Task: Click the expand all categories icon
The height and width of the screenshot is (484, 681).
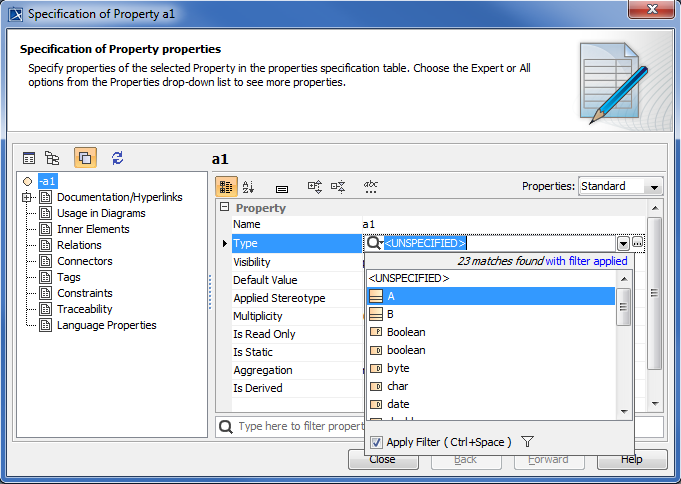Action: point(314,187)
